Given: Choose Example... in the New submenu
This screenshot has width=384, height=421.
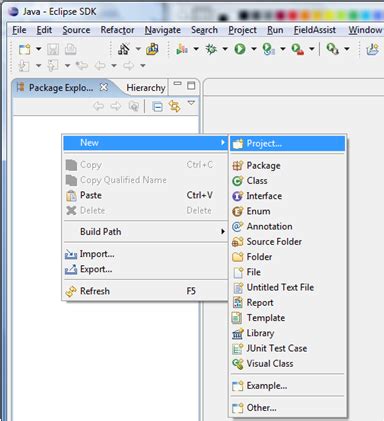Looking at the screenshot, I should [288, 386].
